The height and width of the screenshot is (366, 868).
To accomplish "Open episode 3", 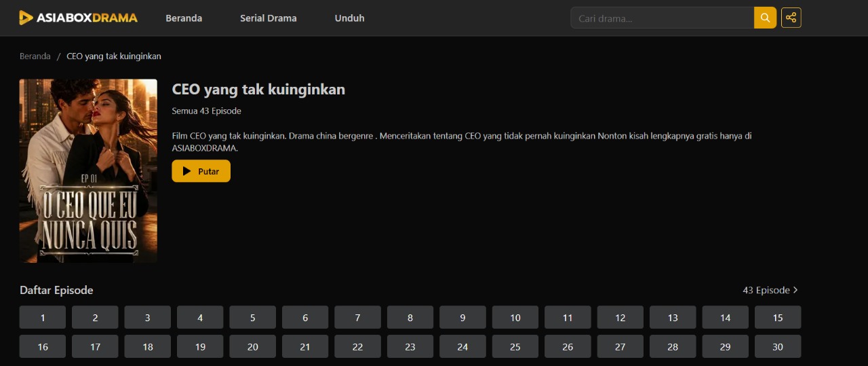I will pyautogui.click(x=148, y=317).
